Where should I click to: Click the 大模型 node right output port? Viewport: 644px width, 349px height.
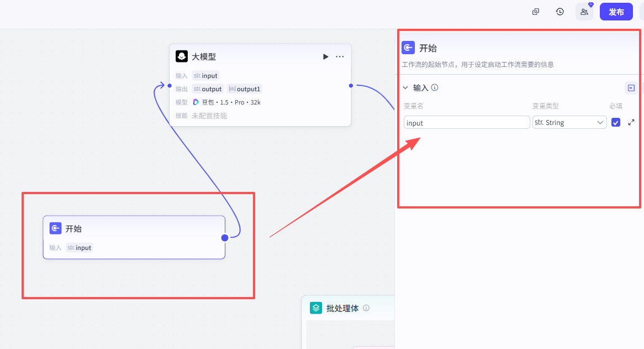351,86
